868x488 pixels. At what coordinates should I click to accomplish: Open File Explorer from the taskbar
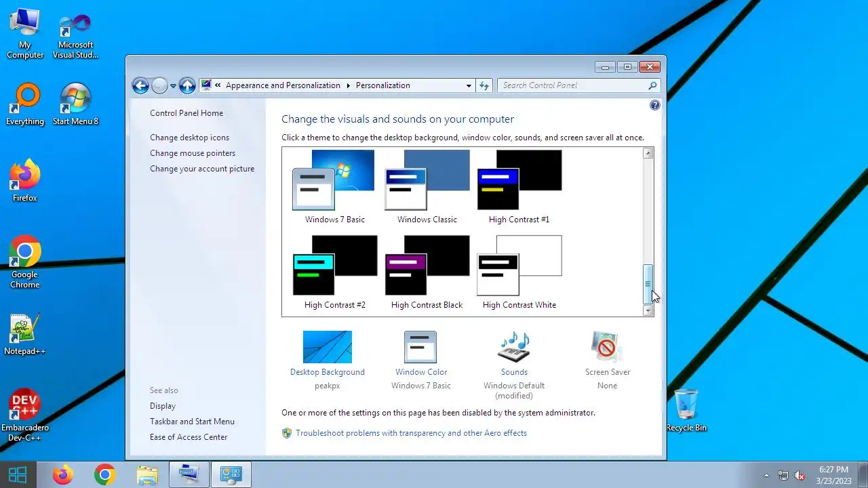[146, 474]
